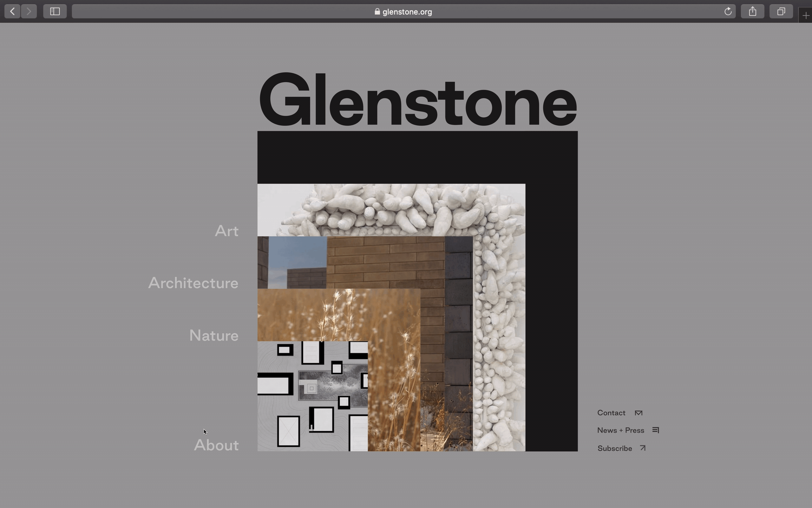The image size is (812, 508).
Task: Click the Contact link
Action: pyautogui.click(x=611, y=413)
